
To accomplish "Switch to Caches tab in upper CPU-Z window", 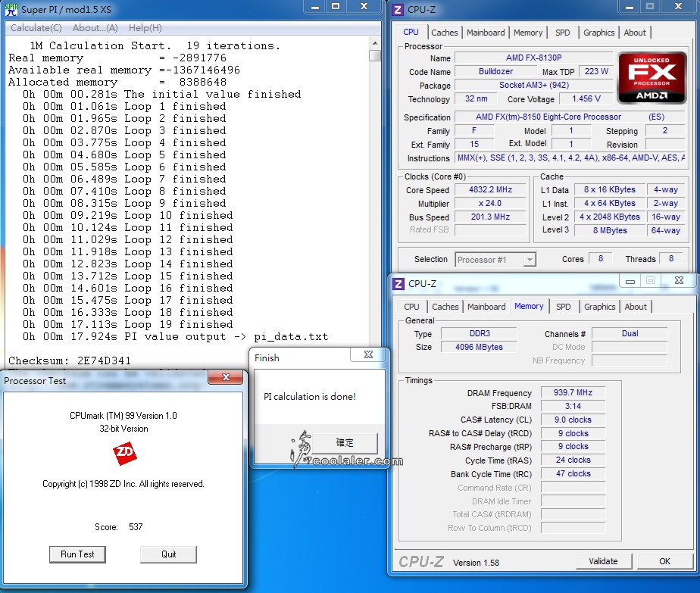I will pos(444,33).
